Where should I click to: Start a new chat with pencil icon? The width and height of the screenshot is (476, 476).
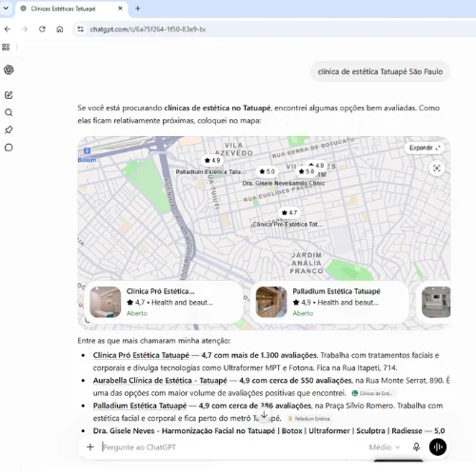click(9, 95)
